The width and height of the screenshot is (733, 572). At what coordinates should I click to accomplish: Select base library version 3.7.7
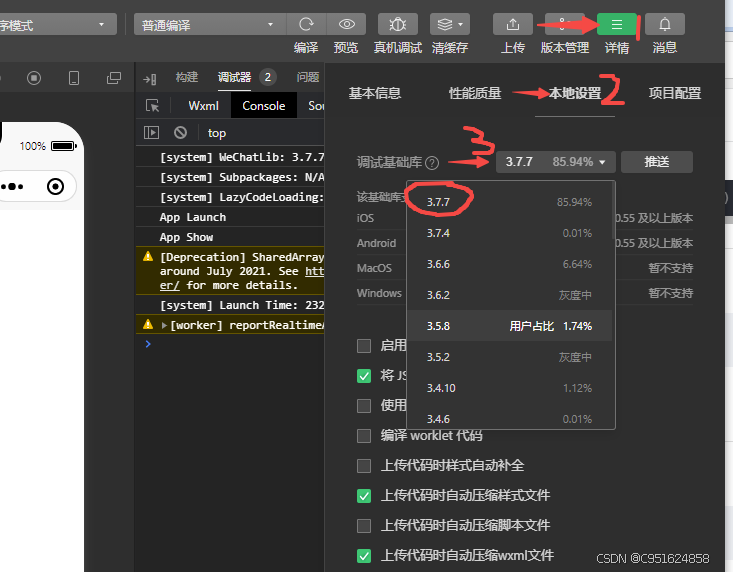point(510,202)
